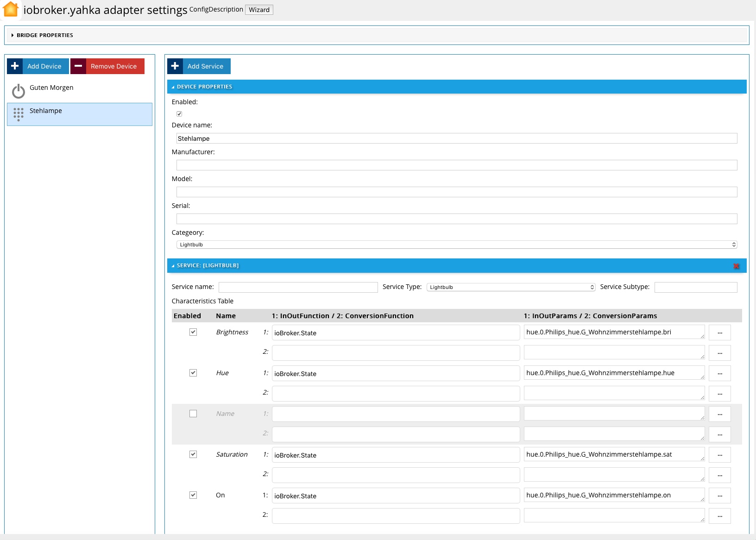Click the dots icon beside Stehlampe device
The height and width of the screenshot is (540, 756).
[19, 114]
